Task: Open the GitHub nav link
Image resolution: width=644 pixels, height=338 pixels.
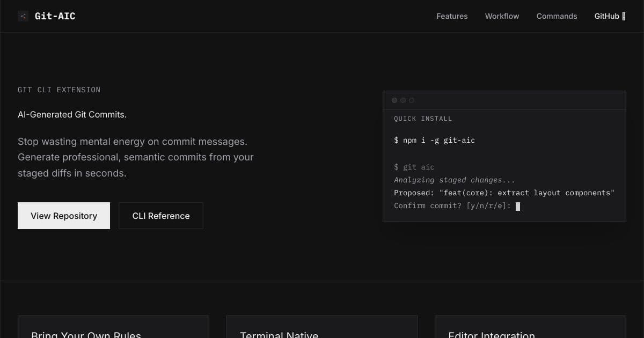Action: (x=610, y=16)
